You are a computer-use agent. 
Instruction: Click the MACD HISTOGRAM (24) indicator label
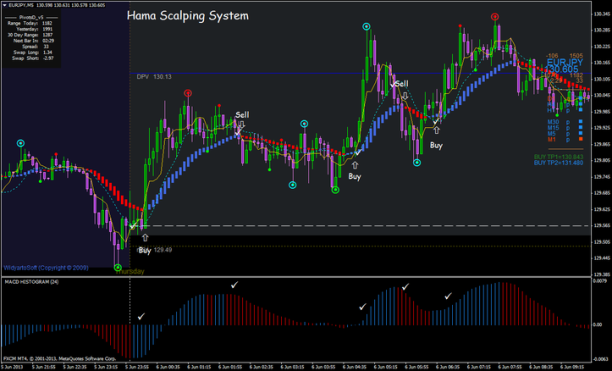click(x=31, y=282)
